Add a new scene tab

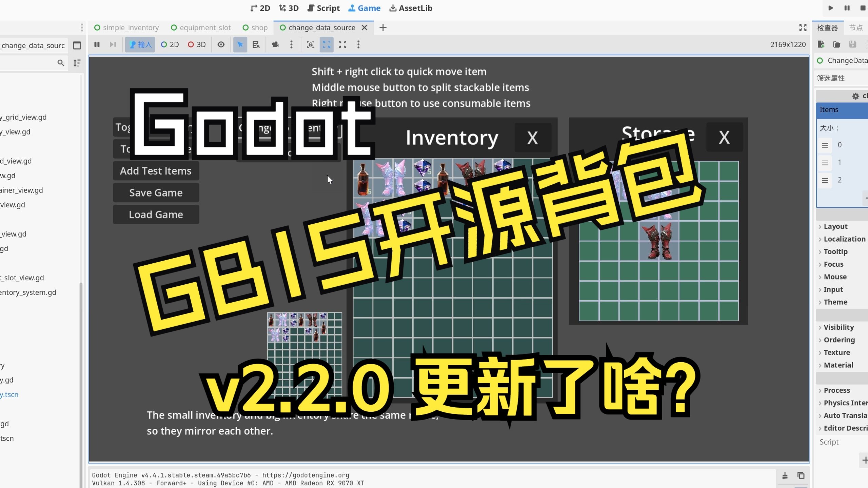pyautogui.click(x=383, y=27)
